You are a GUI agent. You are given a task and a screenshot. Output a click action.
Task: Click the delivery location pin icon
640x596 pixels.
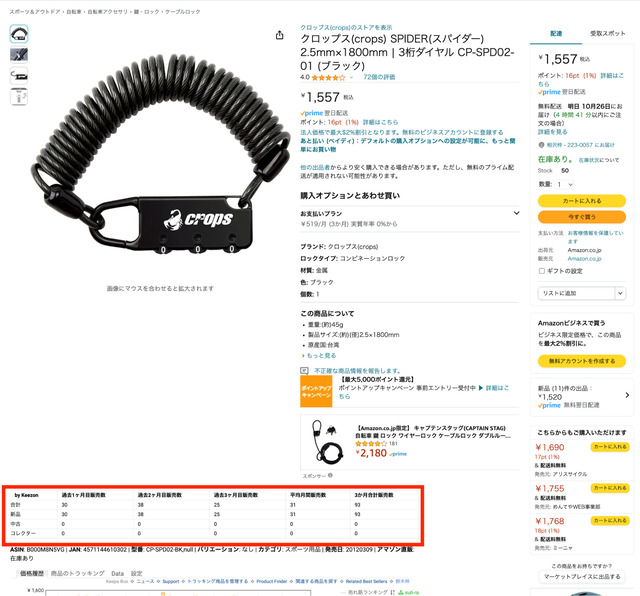[541, 145]
